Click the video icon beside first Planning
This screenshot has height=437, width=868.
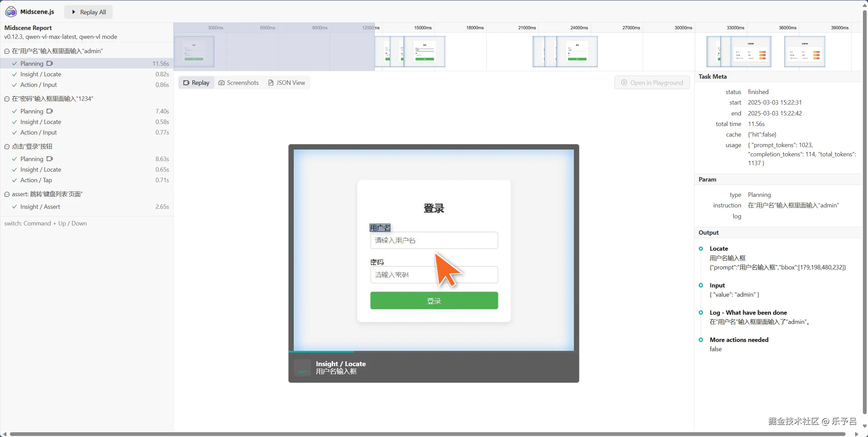pos(50,63)
